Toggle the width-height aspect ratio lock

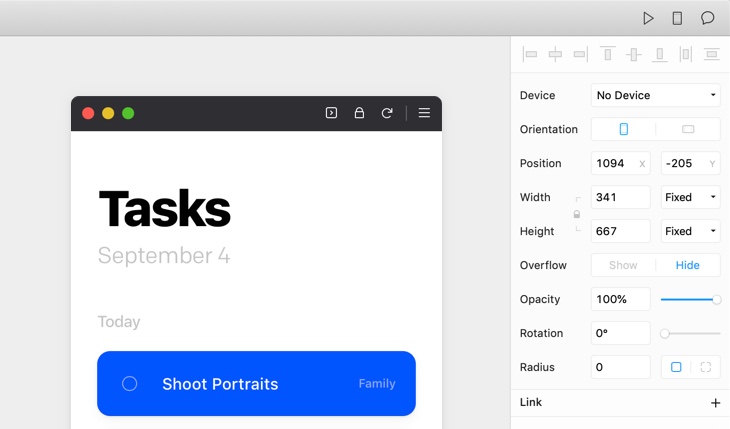[577, 214]
